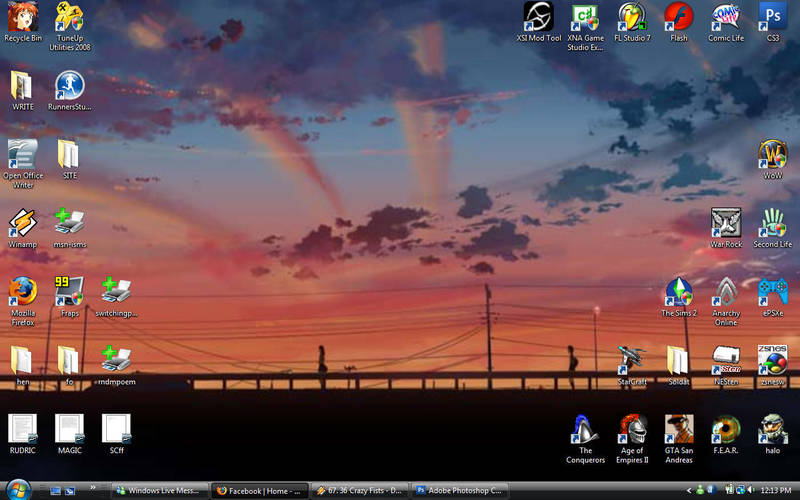This screenshot has width=800, height=500.
Task: Open the zsnesw emulator icon
Action: [x=773, y=365]
